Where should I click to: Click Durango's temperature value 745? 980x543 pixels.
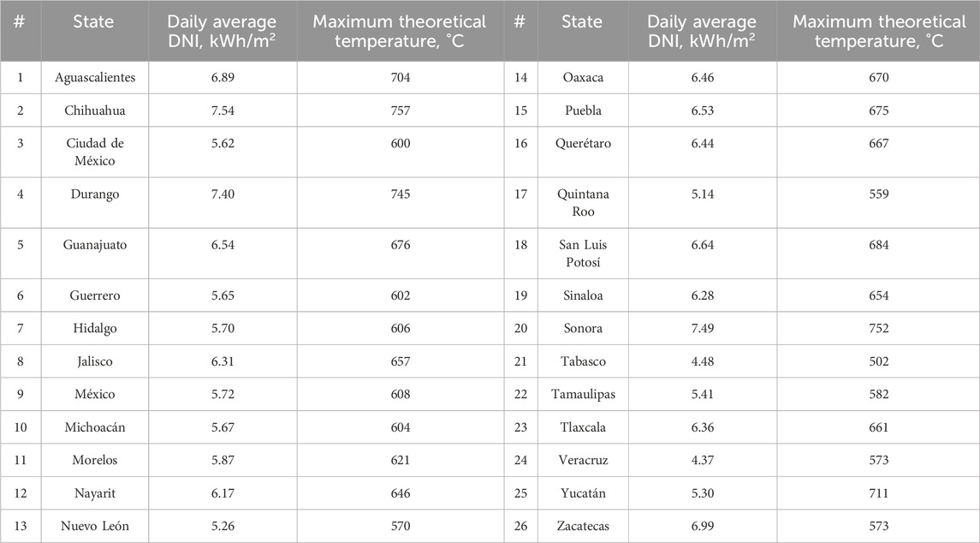pos(399,194)
